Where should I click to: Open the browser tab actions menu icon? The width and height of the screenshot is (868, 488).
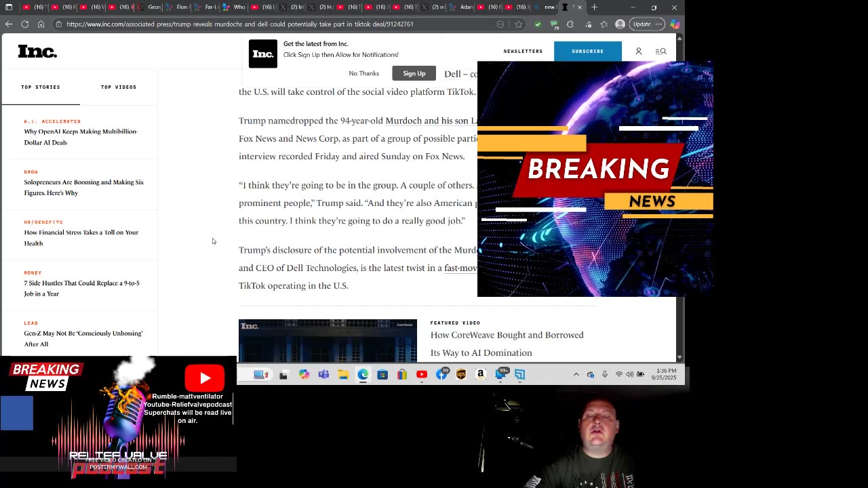tap(9, 7)
